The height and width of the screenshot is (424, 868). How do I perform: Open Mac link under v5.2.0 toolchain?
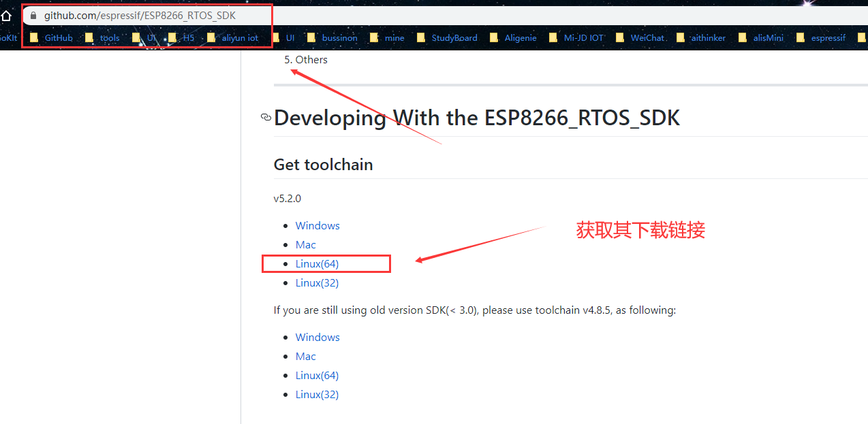tap(306, 244)
